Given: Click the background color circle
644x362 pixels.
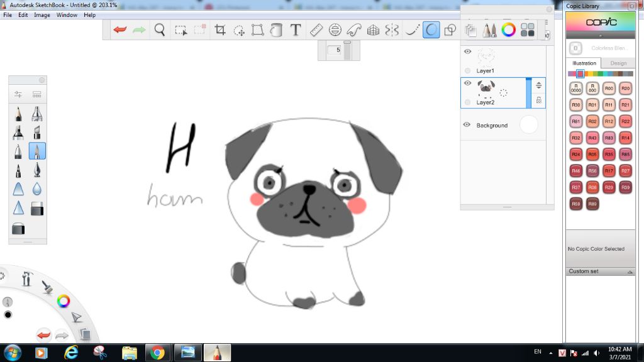Looking at the screenshot, I should click(x=528, y=125).
